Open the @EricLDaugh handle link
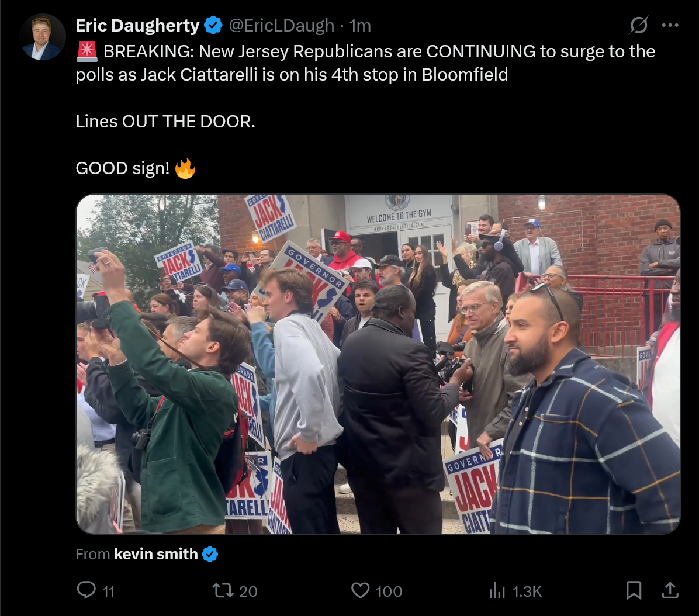 click(x=281, y=26)
